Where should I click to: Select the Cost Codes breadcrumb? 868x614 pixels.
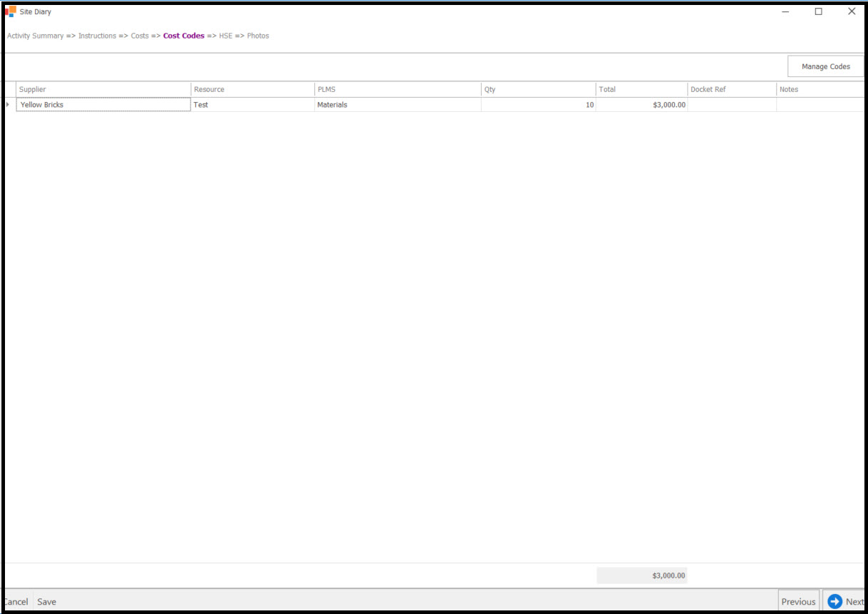184,36
